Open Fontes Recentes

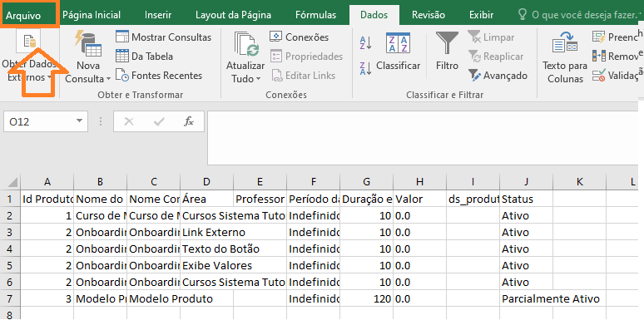pos(159,76)
